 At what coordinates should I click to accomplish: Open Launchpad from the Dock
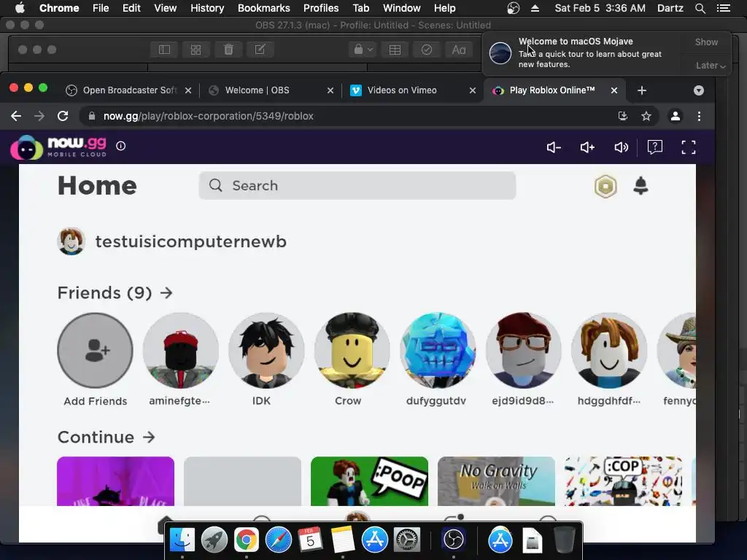(214, 540)
